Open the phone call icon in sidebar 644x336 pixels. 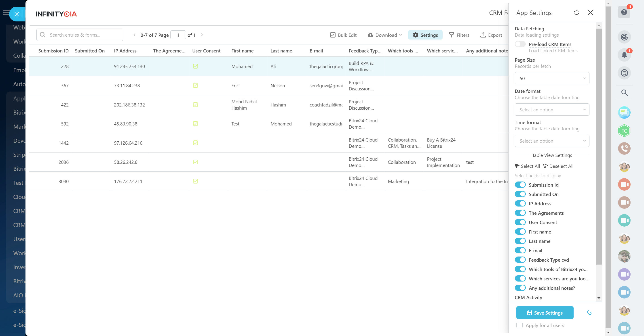click(x=624, y=148)
